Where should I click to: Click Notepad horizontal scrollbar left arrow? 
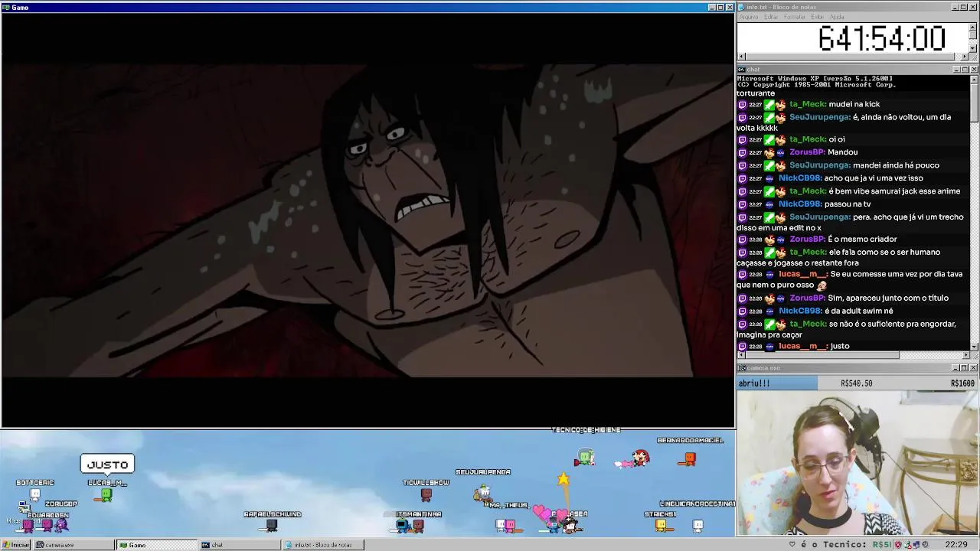tap(740, 56)
